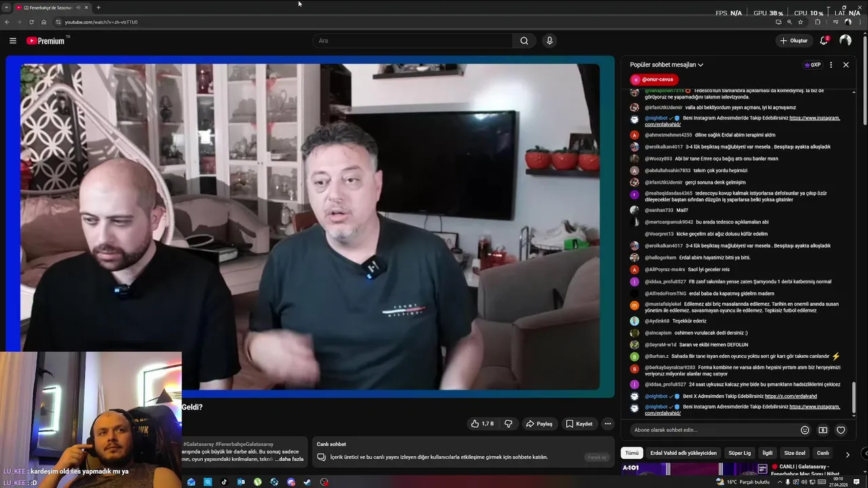Select the Süper Lig chip
The image size is (868, 488).
[739, 453]
